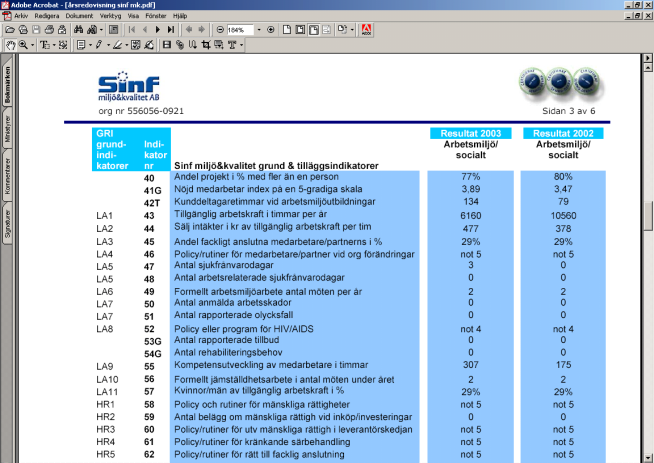Click the binoculars Find icon

click(78, 30)
